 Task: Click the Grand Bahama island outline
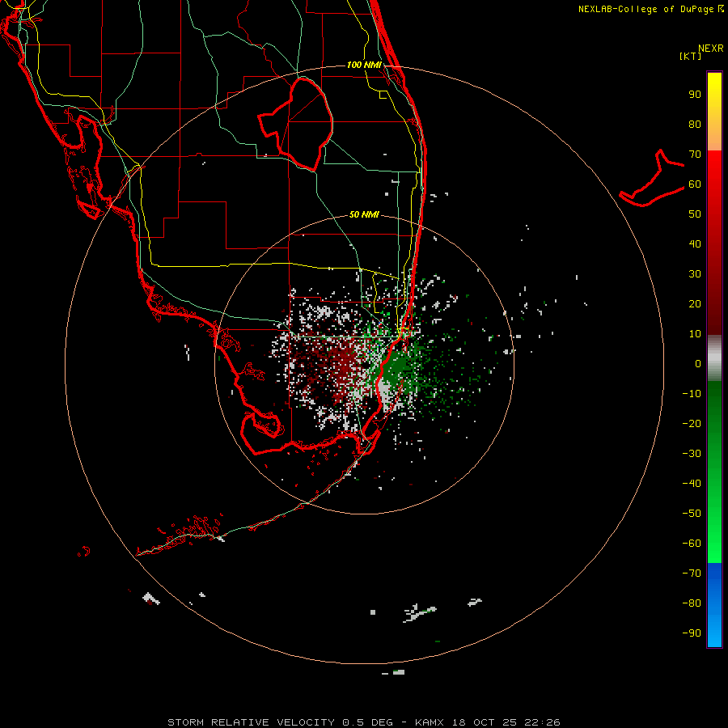(652, 179)
